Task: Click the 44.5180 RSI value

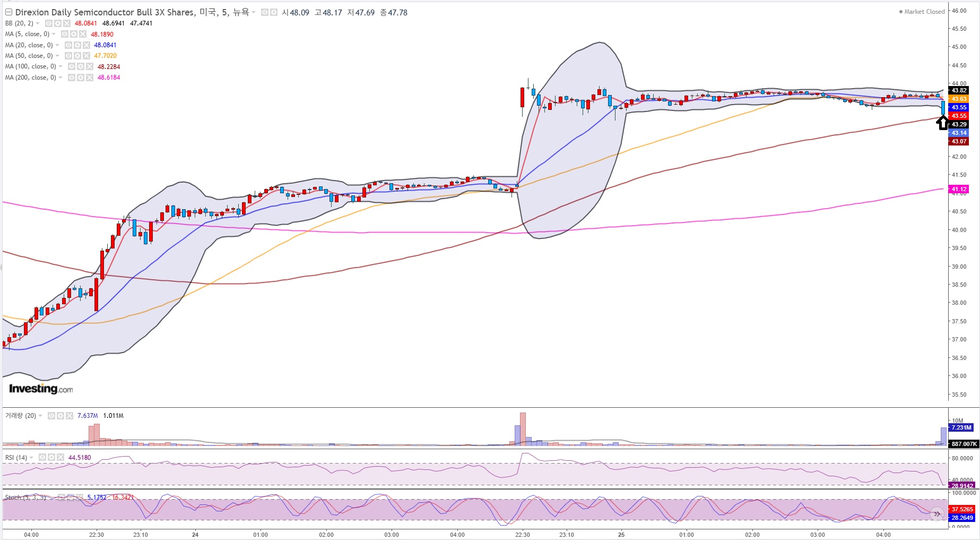Action: tap(80, 458)
